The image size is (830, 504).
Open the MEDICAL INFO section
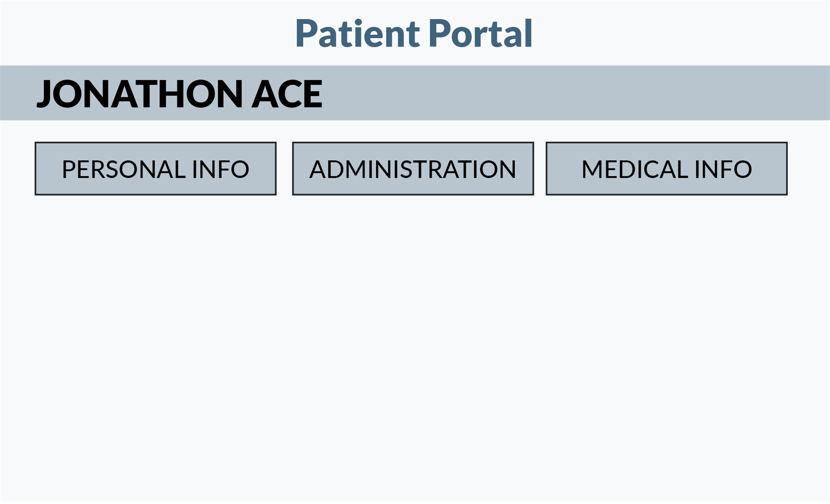[666, 169]
